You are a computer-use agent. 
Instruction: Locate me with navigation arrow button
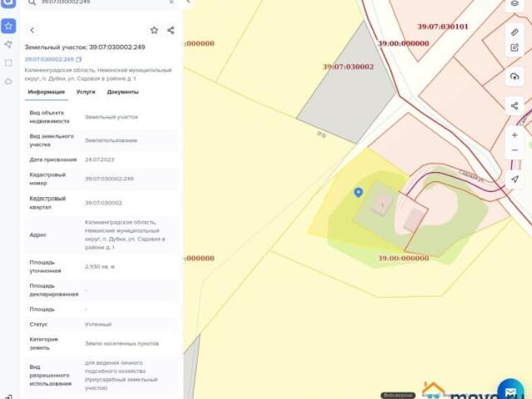pos(515,180)
